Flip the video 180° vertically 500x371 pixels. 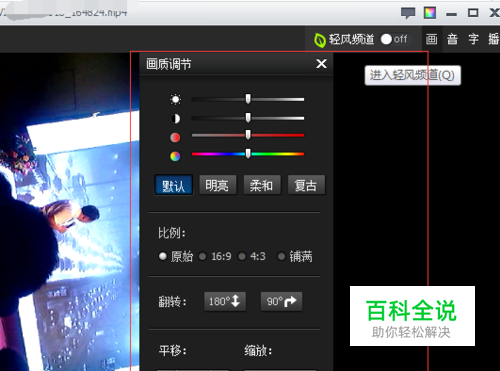[x=225, y=301]
